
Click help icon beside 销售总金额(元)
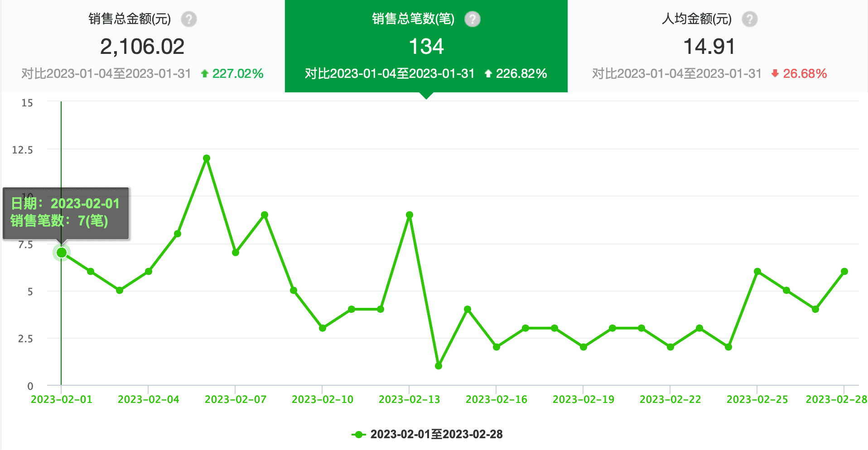coord(188,19)
